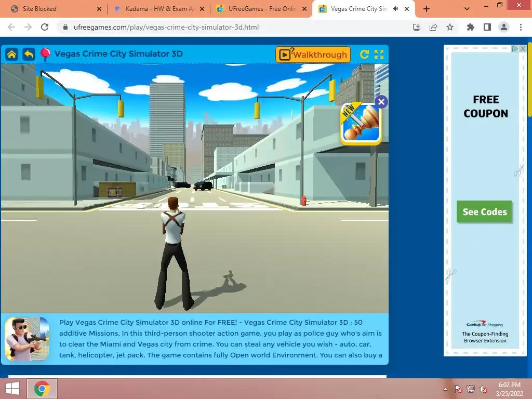
Task: Click the yellow back arrow icon
Action: point(29,54)
